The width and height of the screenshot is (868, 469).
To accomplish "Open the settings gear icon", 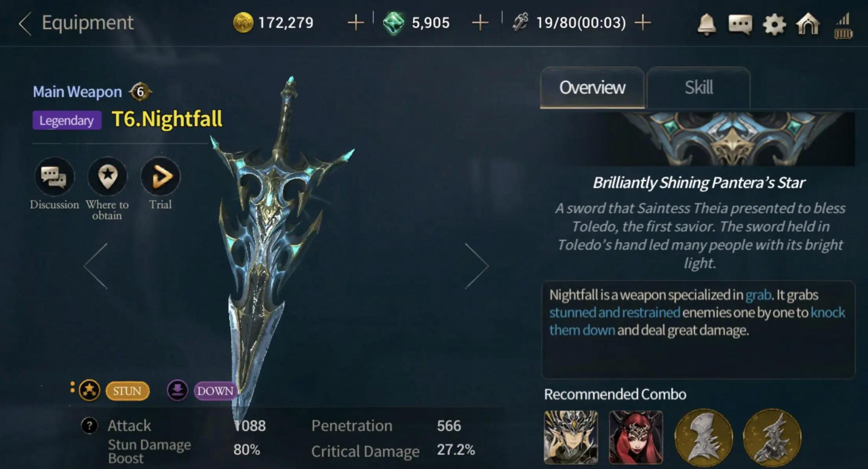I will click(x=774, y=25).
